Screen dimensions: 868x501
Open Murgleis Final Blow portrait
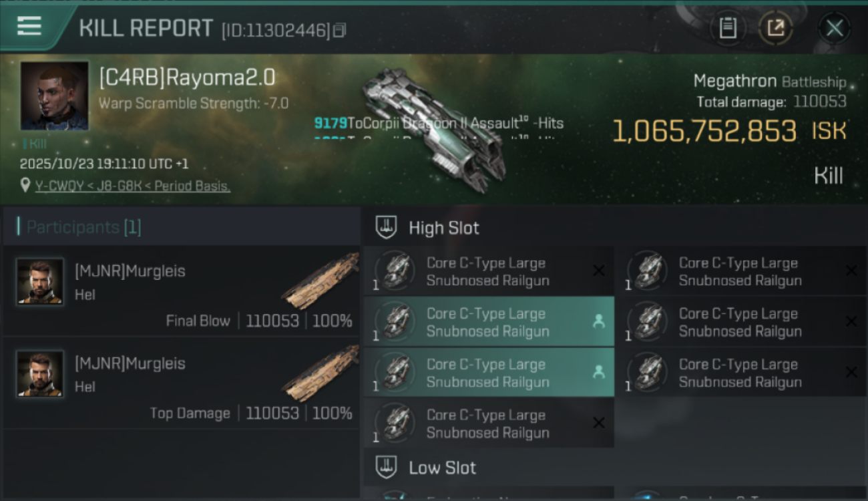[x=40, y=281]
